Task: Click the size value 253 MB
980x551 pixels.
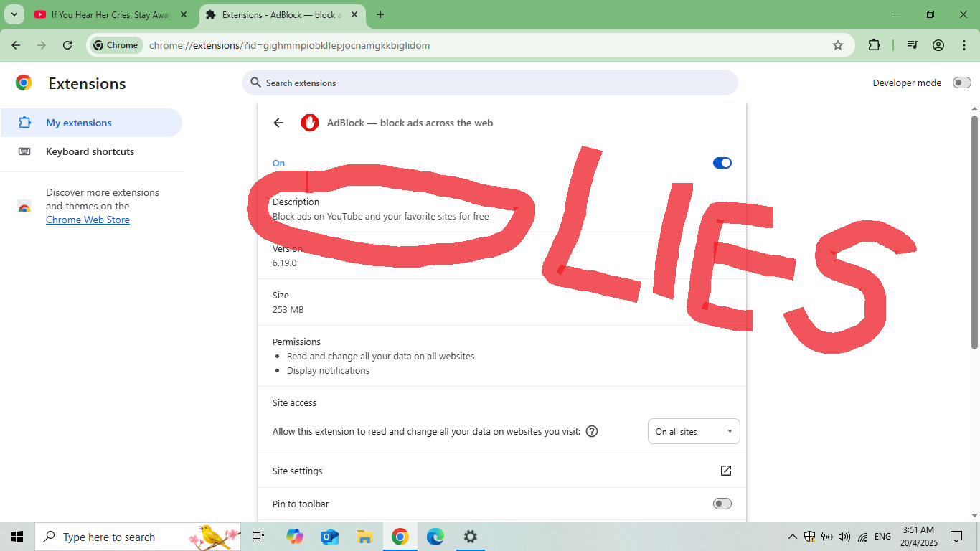Action: pyautogui.click(x=288, y=309)
